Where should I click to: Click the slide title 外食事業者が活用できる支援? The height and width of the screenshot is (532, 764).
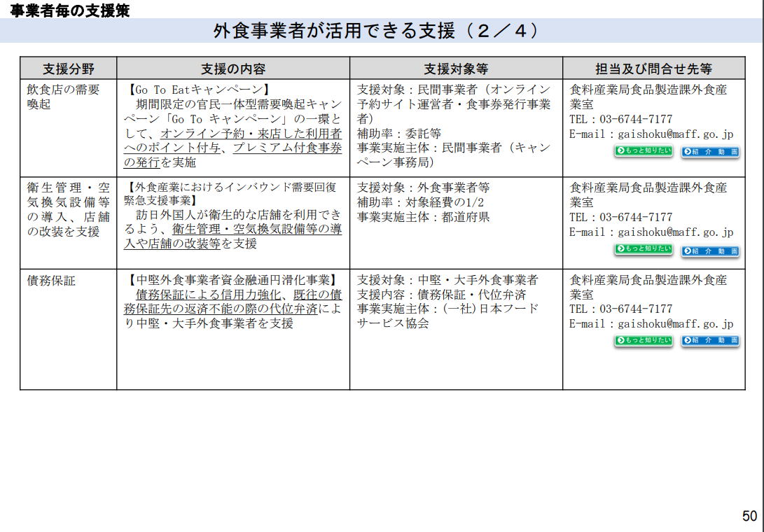[x=334, y=31]
